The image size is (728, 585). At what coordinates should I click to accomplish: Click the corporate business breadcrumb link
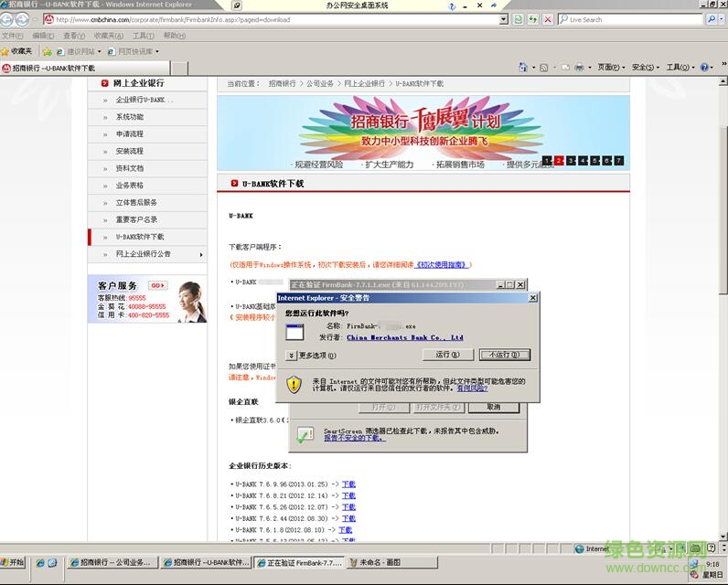[320, 83]
